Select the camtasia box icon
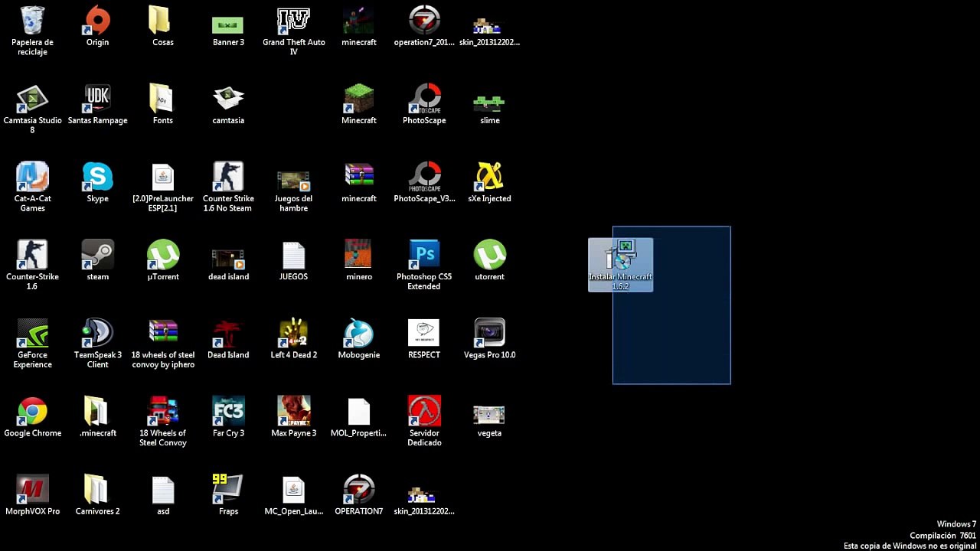 (228, 105)
